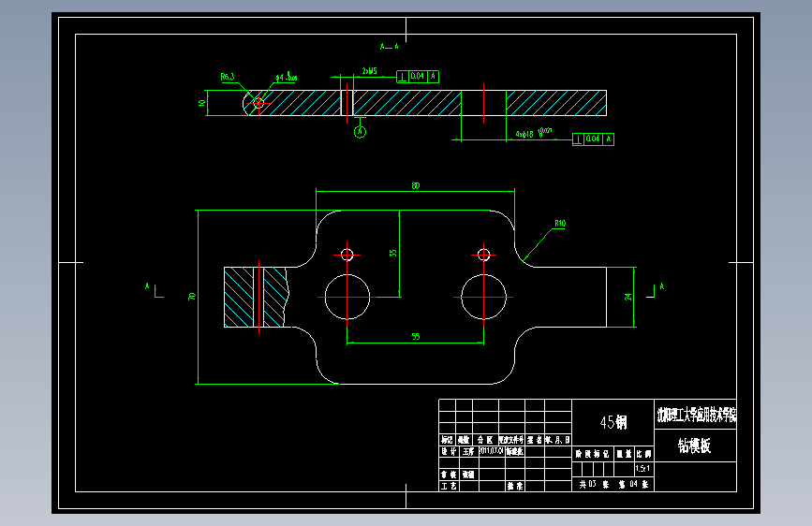The height and width of the screenshot is (526, 812).
Task: Click the 工艺 label cell
Action: [x=449, y=486]
